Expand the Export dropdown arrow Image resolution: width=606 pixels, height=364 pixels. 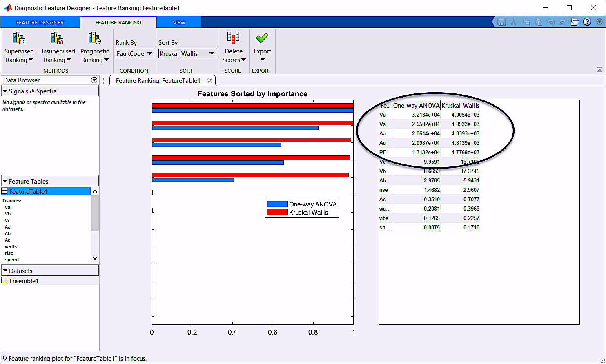pos(263,60)
